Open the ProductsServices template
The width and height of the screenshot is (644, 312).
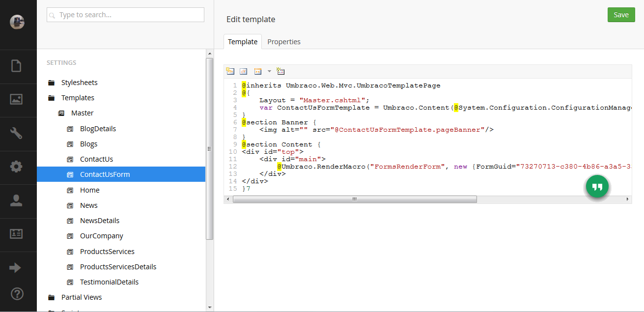tap(107, 252)
